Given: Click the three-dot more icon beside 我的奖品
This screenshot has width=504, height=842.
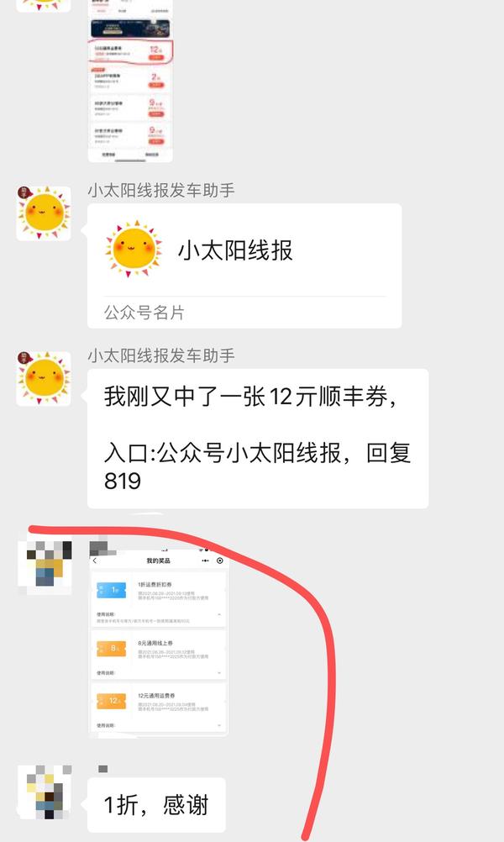Looking at the screenshot, I should pos(205,560).
